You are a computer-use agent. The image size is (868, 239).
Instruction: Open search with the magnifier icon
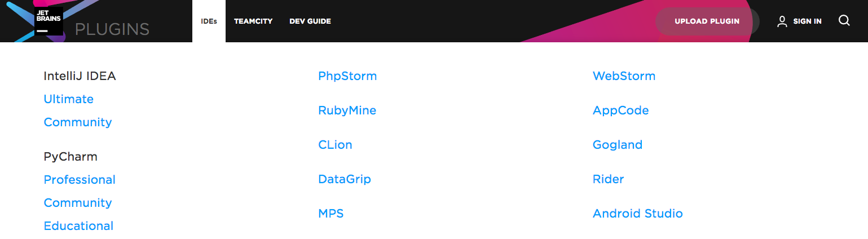844,21
